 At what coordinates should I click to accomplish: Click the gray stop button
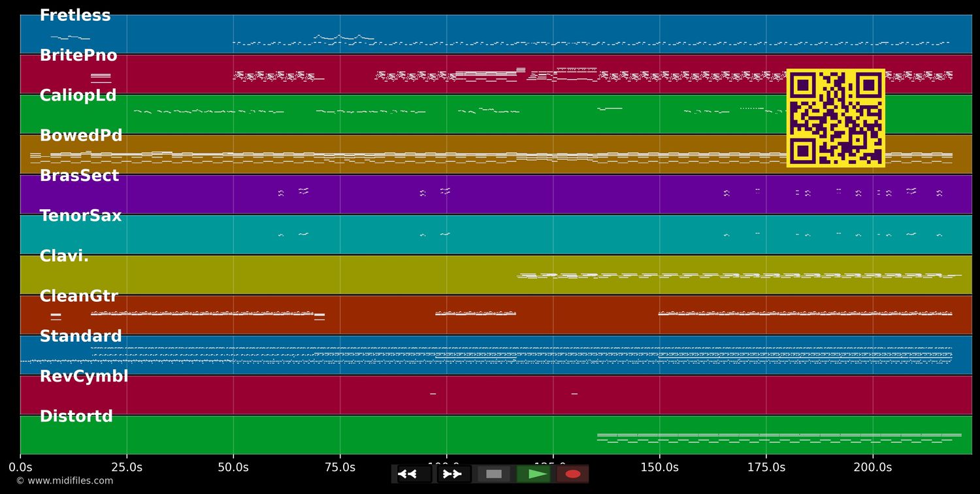(x=494, y=474)
